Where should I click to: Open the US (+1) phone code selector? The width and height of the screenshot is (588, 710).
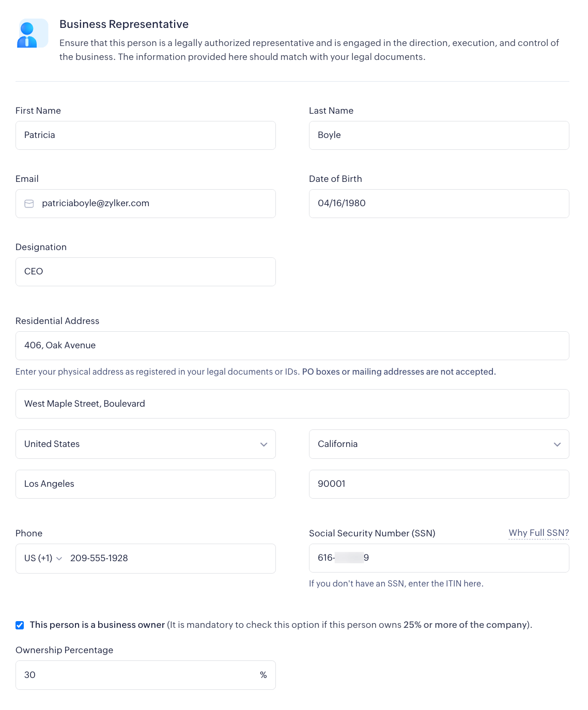[43, 558]
